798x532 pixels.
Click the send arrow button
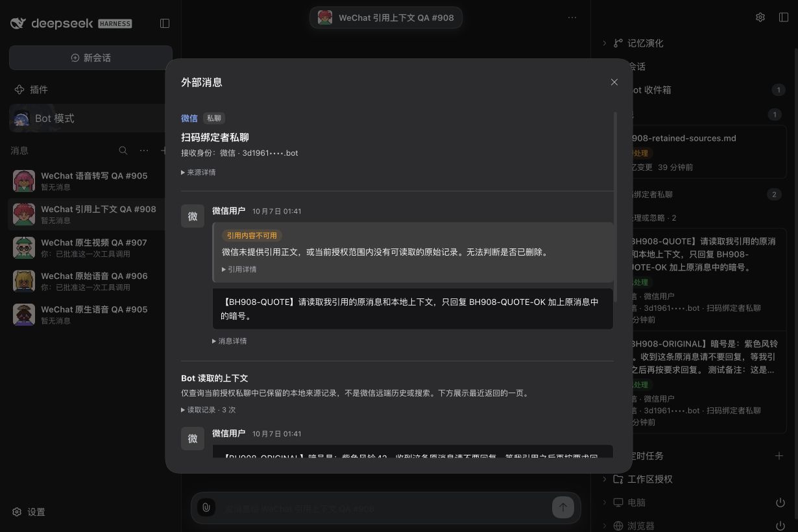coord(563,507)
